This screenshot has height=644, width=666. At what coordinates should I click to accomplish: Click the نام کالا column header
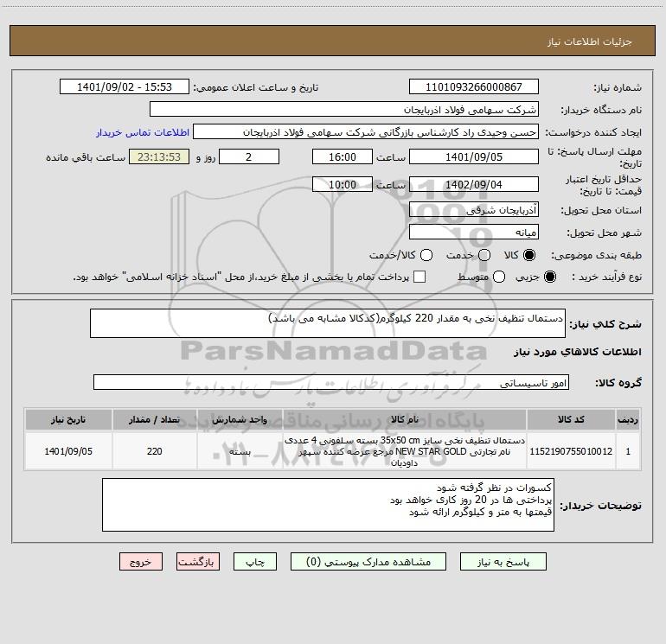click(x=405, y=419)
